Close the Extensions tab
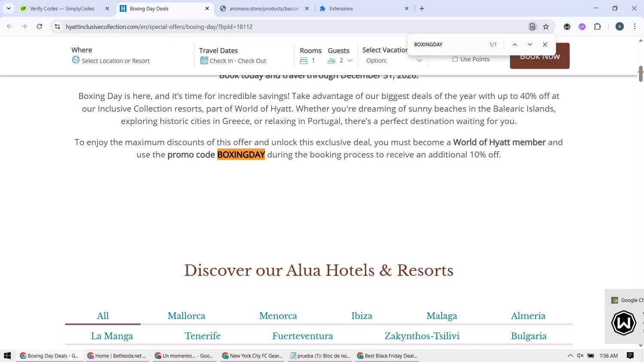 pos(407,9)
